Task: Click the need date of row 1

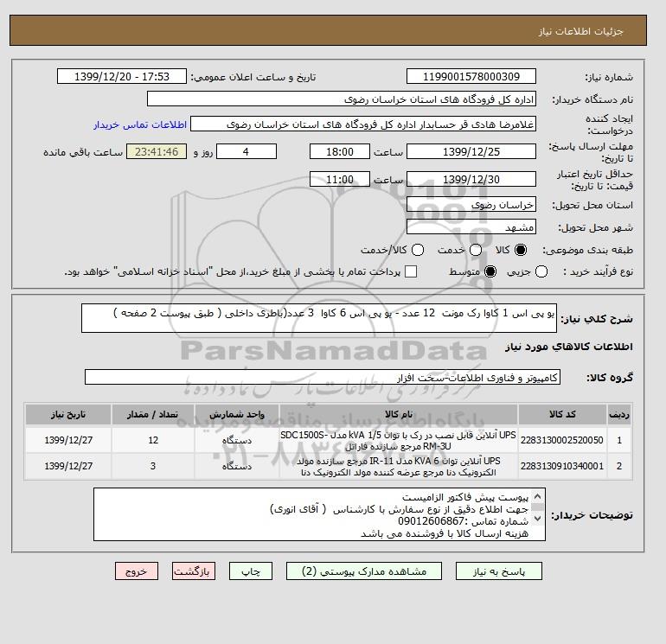Action: [68, 440]
